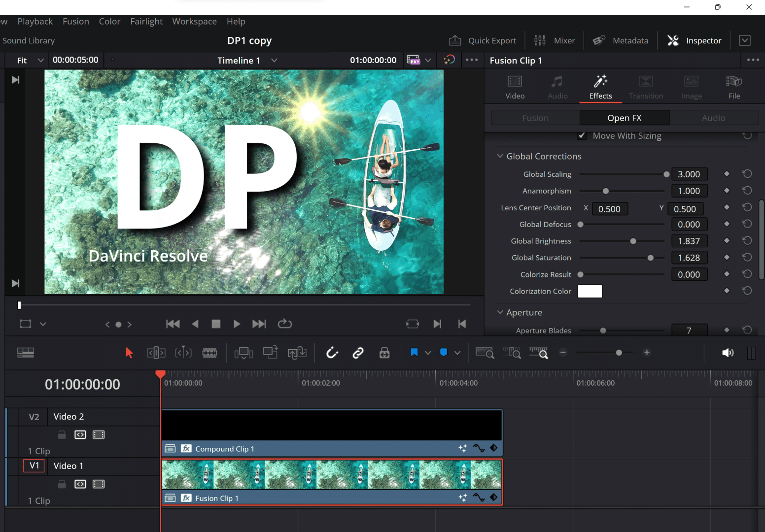The image size is (765, 532).
Task: Switch to the Open FX tab
Action: click(x=624, y=118)
